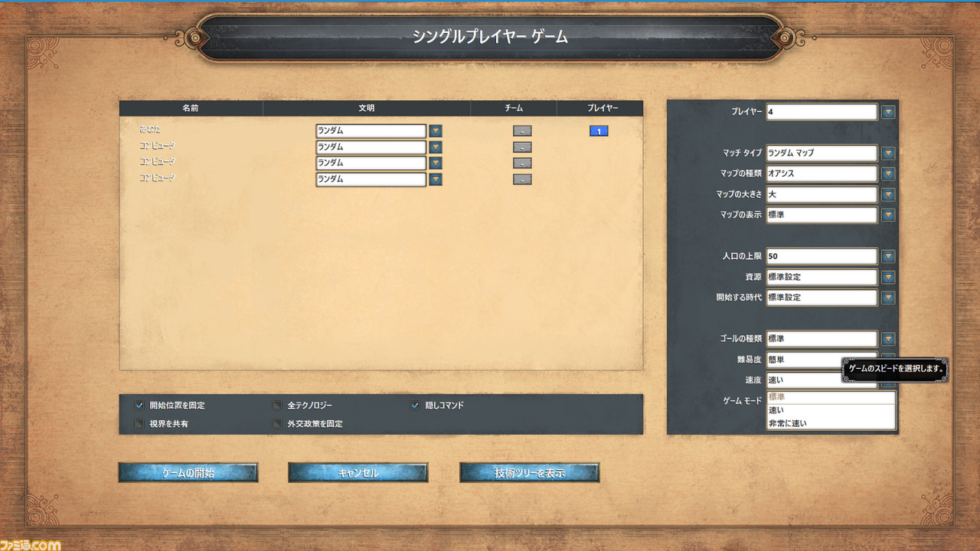Toggle 開始位置を固定 checkbox

coord(139,405)
